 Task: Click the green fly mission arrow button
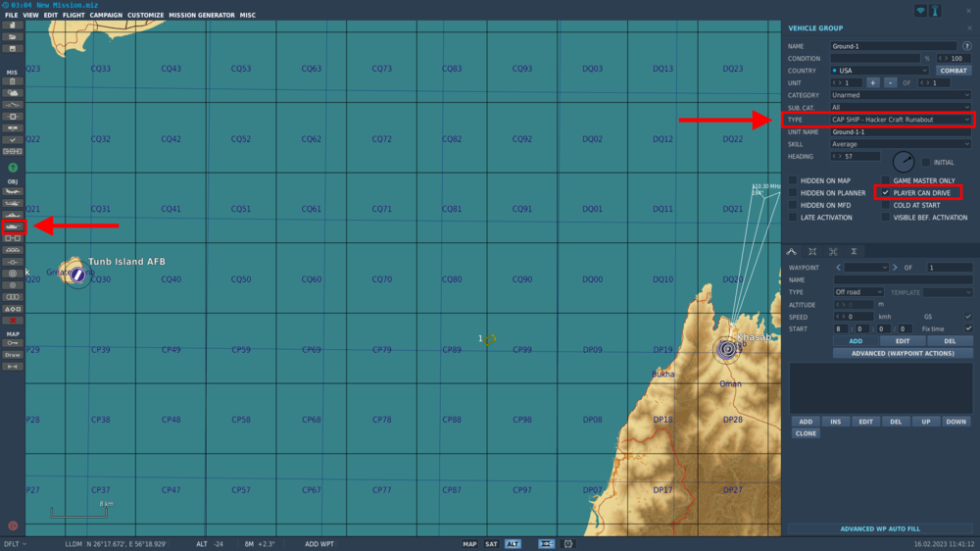coord(13,168)
